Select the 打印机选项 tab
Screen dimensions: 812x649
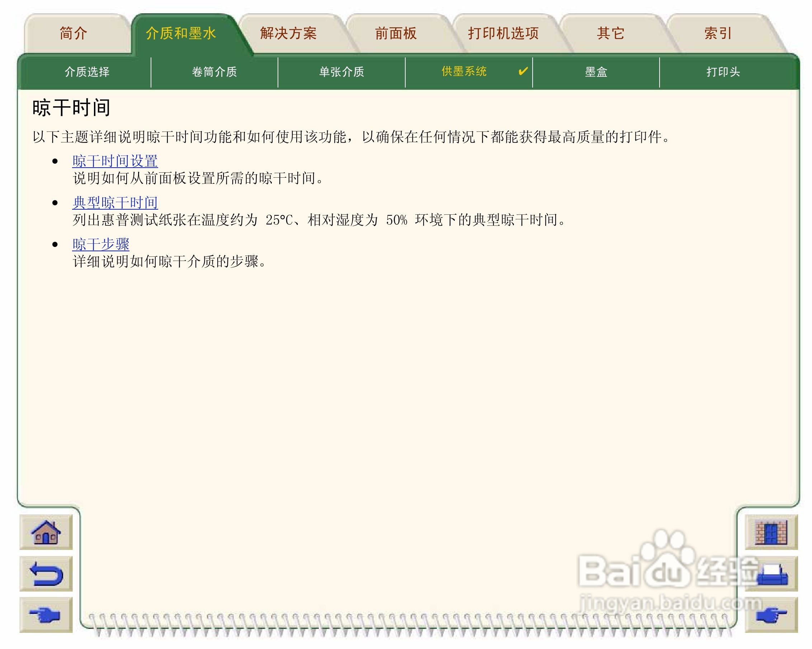coord(503,33)
